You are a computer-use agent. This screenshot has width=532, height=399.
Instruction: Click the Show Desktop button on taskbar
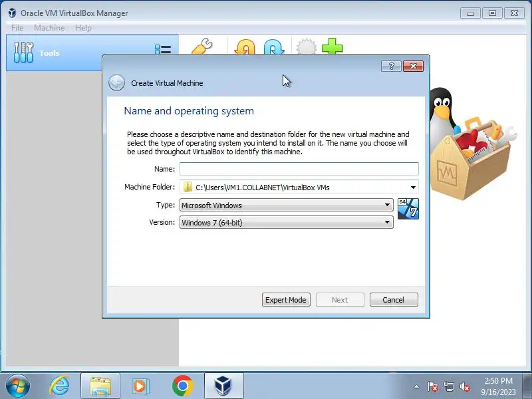tap(527, 386)
